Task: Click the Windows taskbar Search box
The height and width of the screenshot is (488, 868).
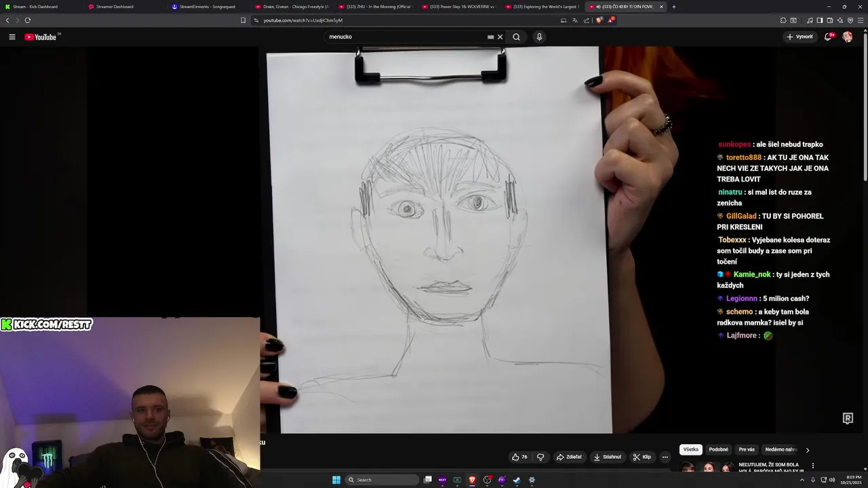Action: coord(381,480)
